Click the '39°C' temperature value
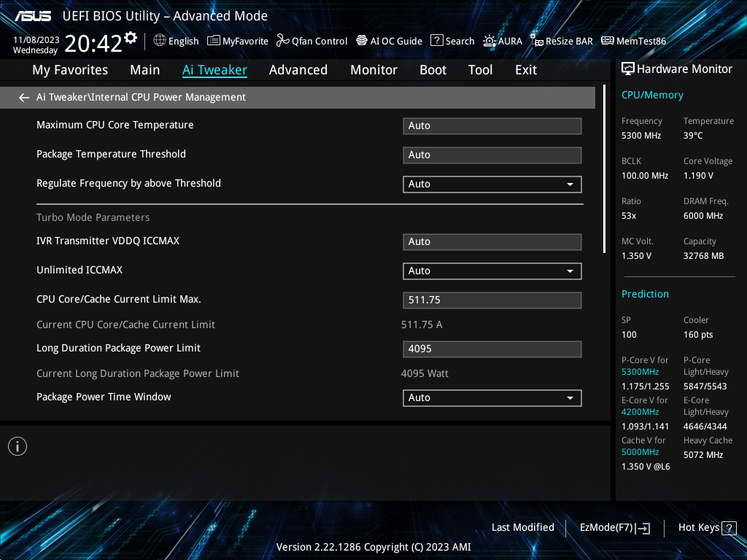The height and width of the screenshot is (560, 747). click(693, 136)
